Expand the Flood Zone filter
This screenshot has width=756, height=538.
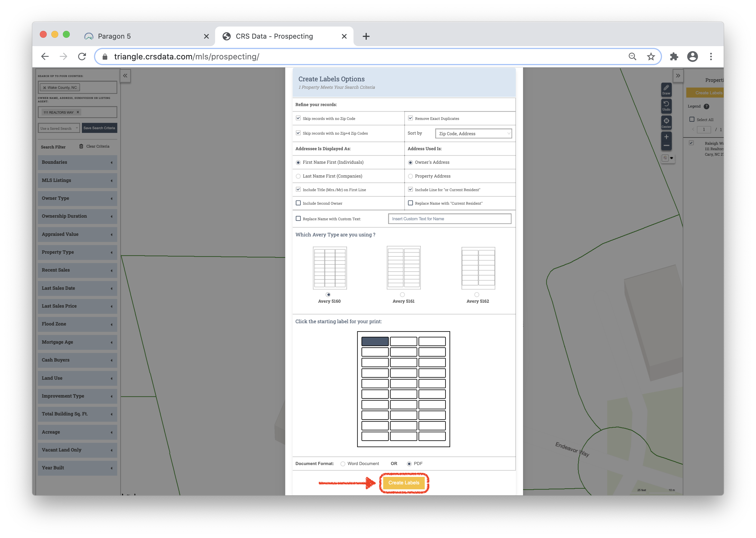(77, 324)
